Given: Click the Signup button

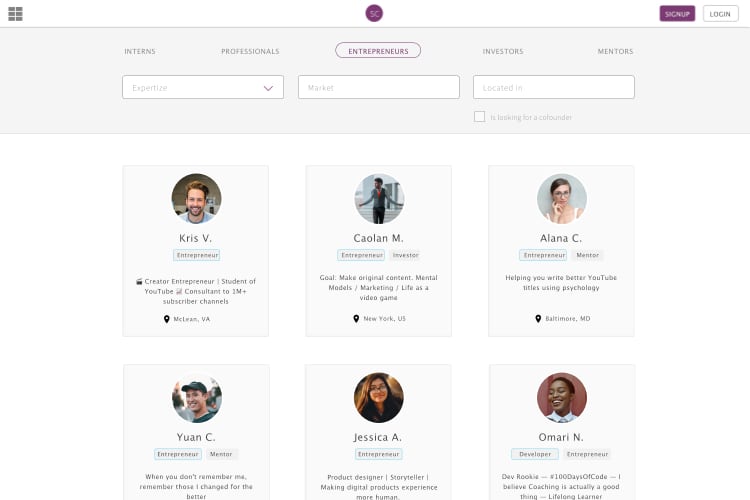Looking at the screenshot, I should point(677,14).
